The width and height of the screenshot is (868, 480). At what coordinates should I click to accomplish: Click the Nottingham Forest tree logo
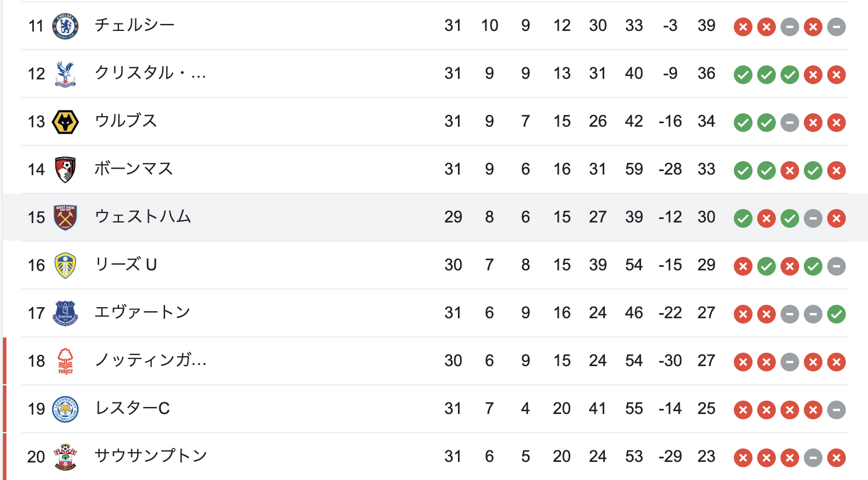[65, 361]
